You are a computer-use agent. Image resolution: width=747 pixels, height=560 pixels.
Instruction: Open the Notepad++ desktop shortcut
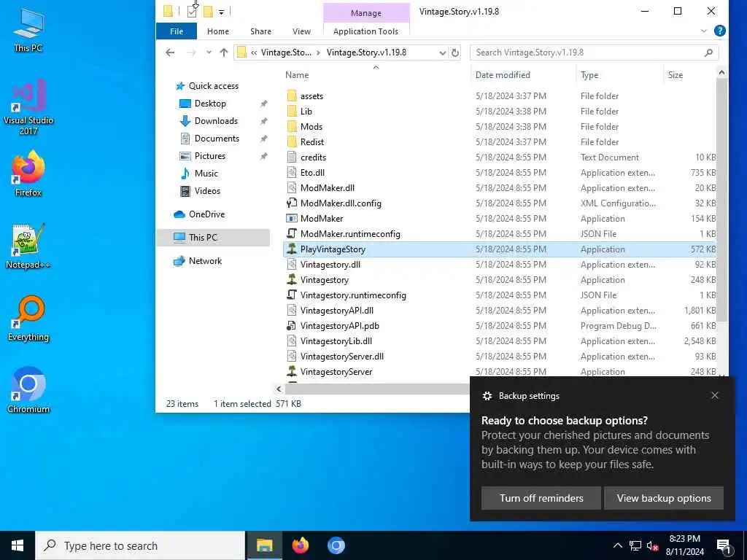pyautogui.click(x=28, y=246)
